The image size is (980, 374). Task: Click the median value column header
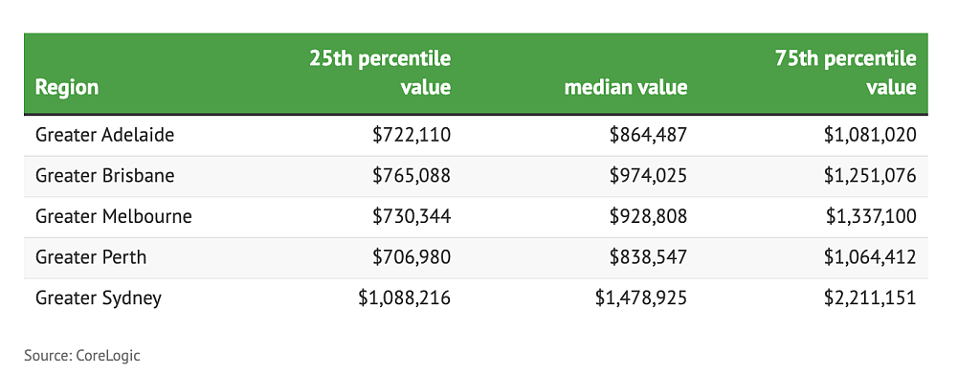pyautogui.click(x=626, y=87)
